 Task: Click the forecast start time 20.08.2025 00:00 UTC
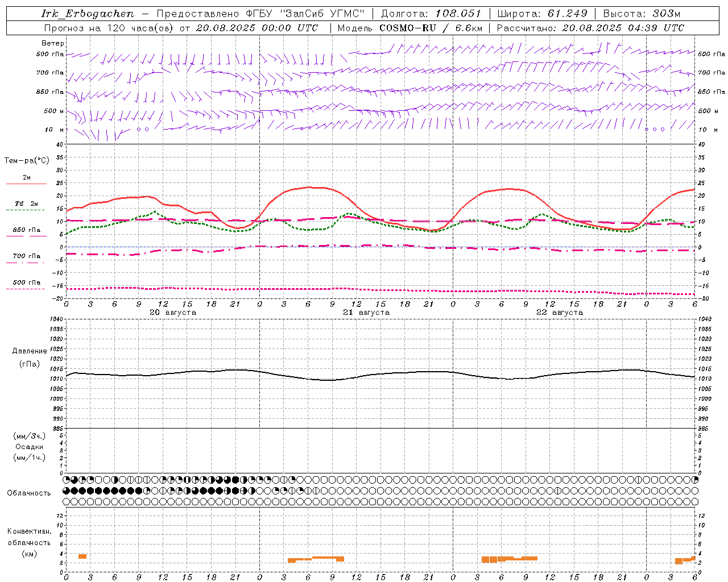pyautogui.click(x=257, y=28)
